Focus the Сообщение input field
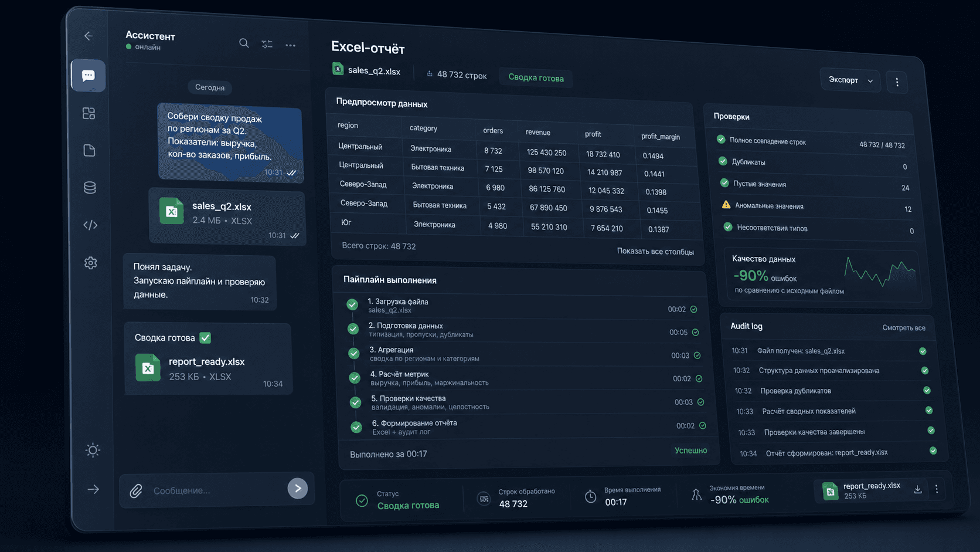This screenshot has width=980, height=552. [217, 490]
